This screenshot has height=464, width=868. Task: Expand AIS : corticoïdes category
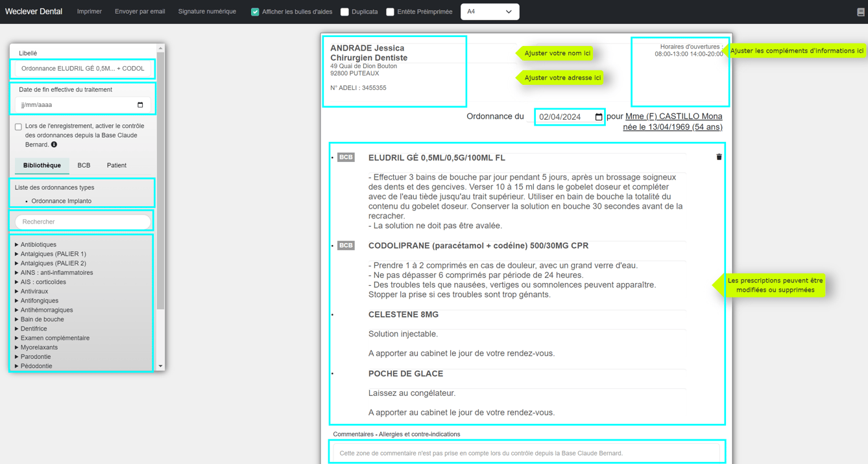pyautogui.click(x=40, y=282)
